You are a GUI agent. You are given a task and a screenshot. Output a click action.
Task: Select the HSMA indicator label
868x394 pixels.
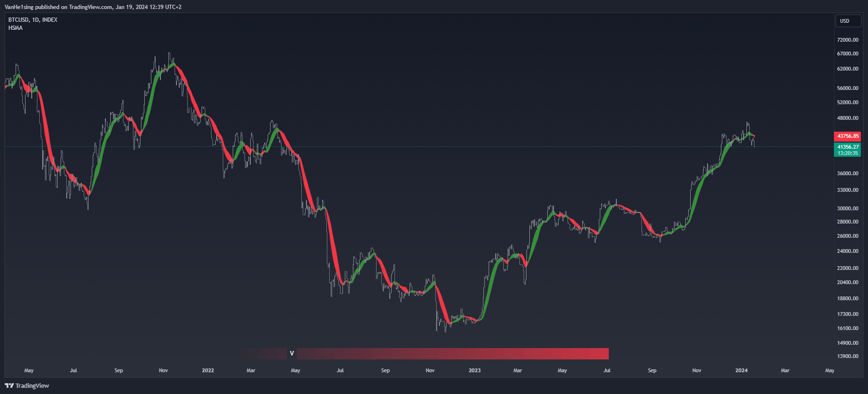(15, 28)
